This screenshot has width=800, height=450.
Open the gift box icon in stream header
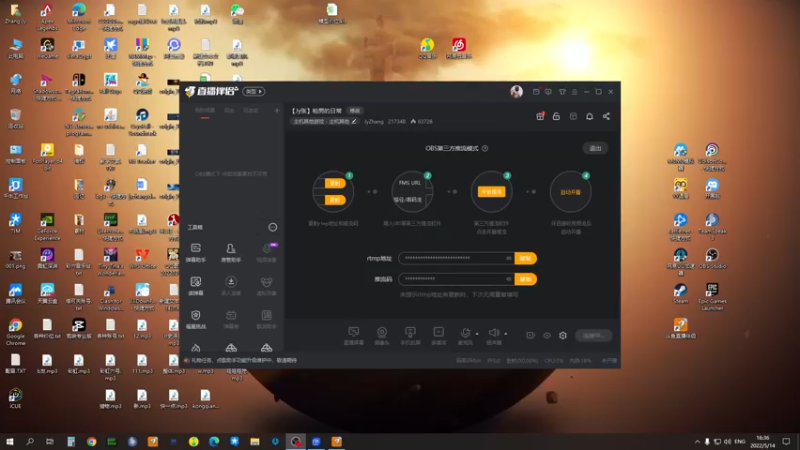click(540, 116)
